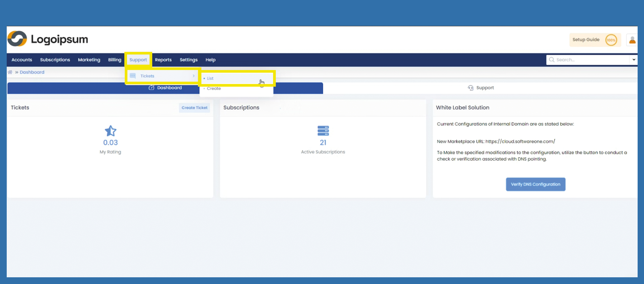
Task: Open the Billing menu
Action: tap(115, 60)
